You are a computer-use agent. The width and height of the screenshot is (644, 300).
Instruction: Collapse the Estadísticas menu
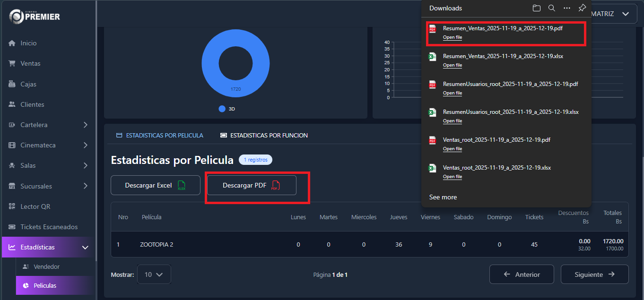click(85, 247)
